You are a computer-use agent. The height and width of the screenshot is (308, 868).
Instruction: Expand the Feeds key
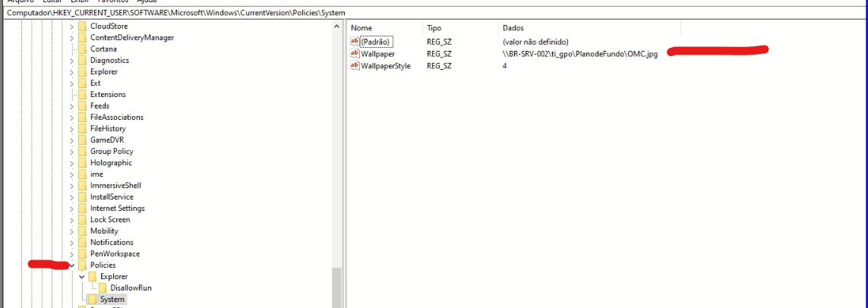(72, 105)
